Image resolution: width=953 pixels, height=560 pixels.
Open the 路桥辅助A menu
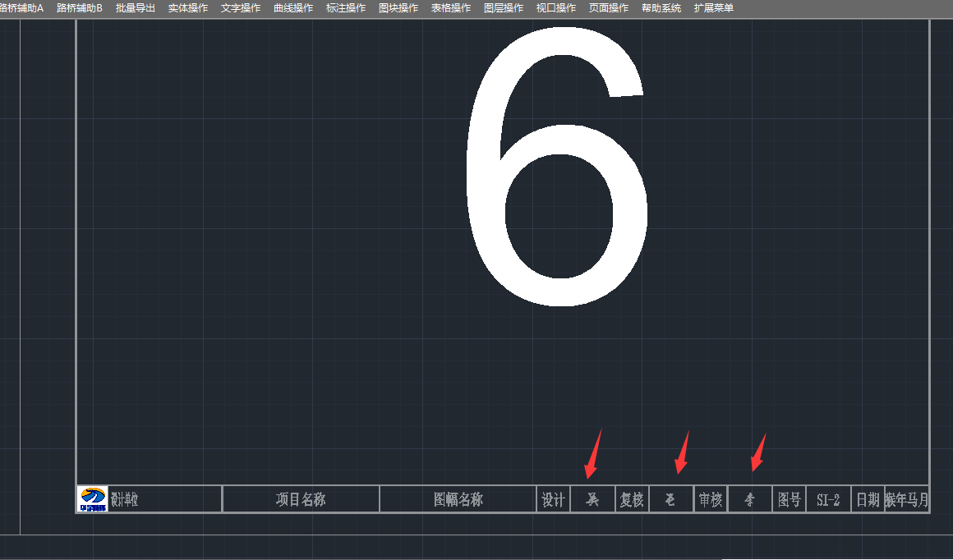(x=22, y=8)
